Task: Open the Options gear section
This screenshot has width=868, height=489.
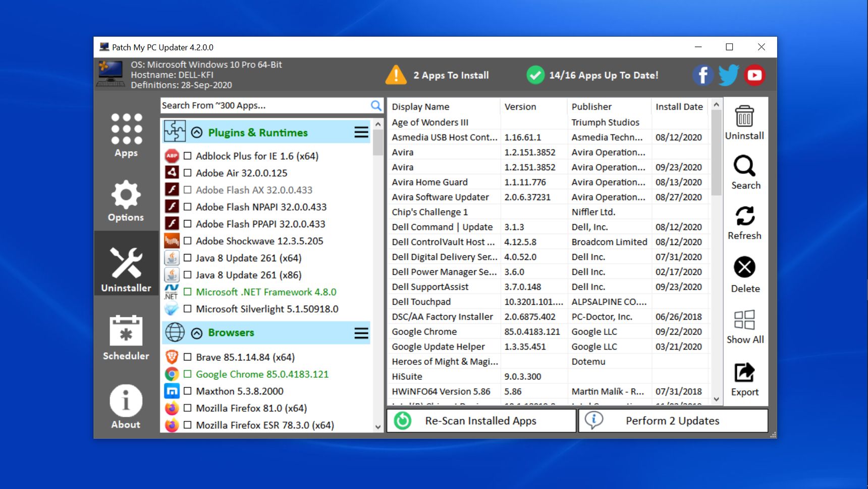Action: pos(126,201)
